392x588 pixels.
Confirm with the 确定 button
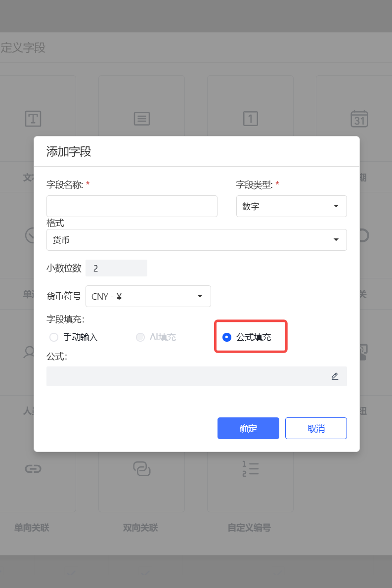[248, 428]
